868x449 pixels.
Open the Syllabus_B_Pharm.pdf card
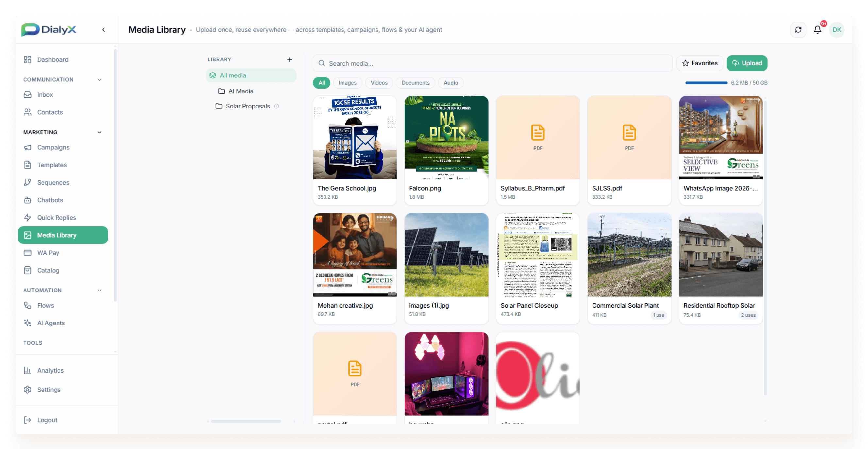pyautogui.click(x=538, y=150)
